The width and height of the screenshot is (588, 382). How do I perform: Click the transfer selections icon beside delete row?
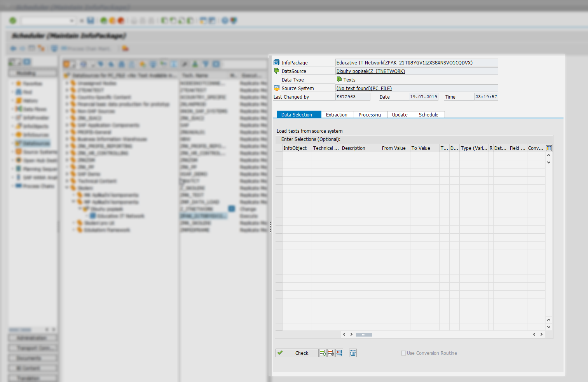click(x=339, y=353)
